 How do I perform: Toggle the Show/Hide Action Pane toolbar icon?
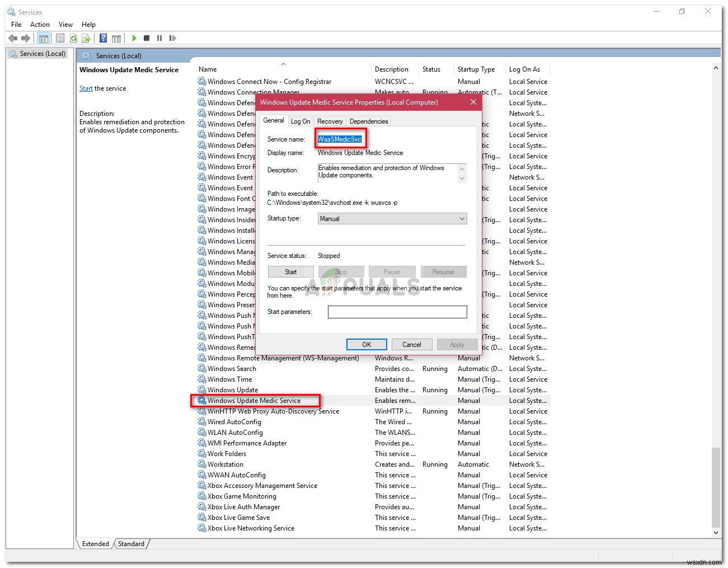[x=116, y=38]
